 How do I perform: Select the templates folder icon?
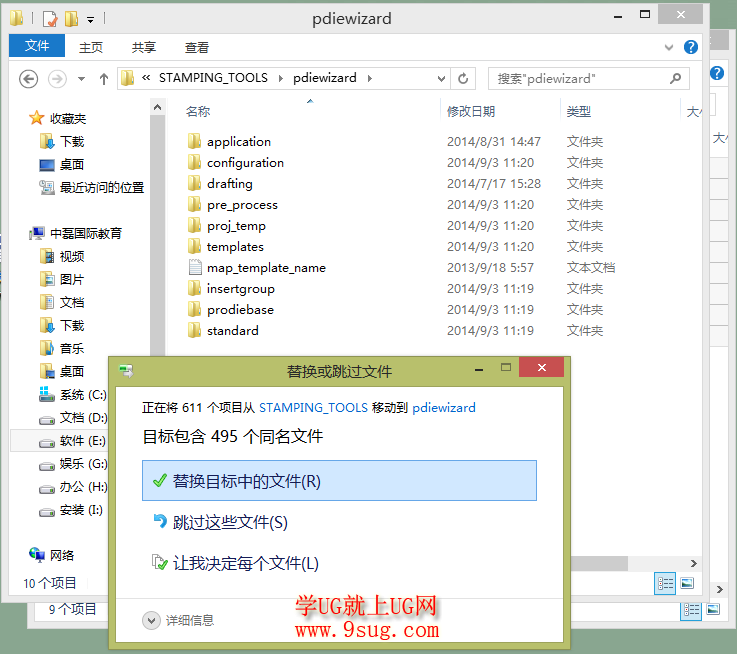point(195,246)
